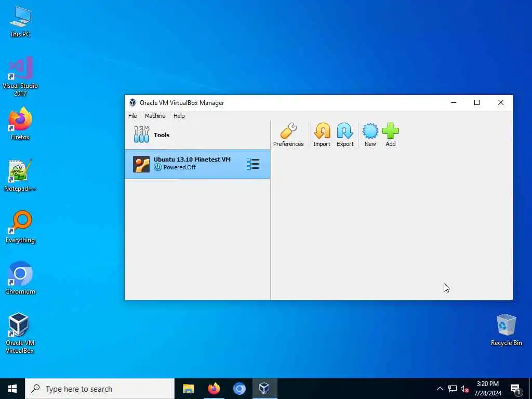The height and width of the screenshot is (399, 532).
Task: Open the Help menu
Action: (x=179, y=116)
